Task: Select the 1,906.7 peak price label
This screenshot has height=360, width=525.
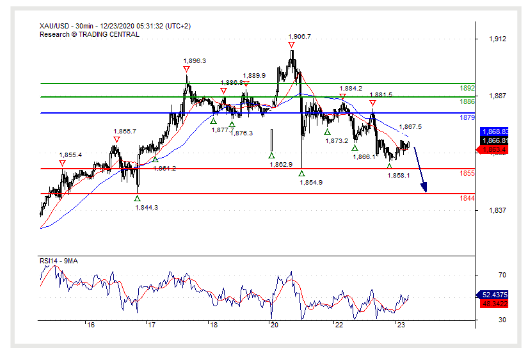Action: pos(299,37)
